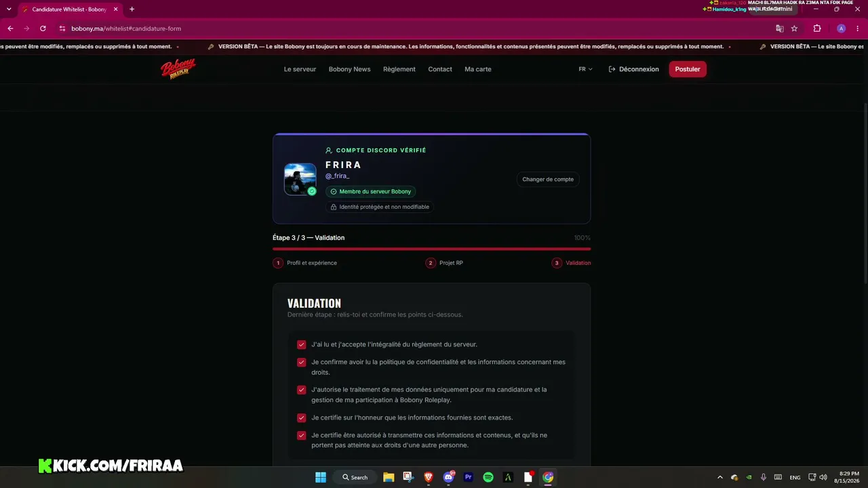Open File Explorer from the taskbar
The image size is (868, 488).
coord(389,477)
